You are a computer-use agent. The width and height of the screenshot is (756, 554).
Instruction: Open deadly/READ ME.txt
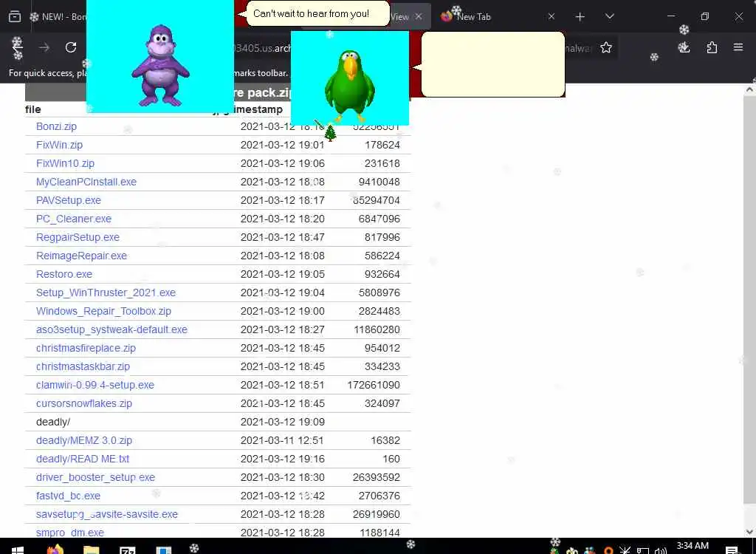pos(83,459)
